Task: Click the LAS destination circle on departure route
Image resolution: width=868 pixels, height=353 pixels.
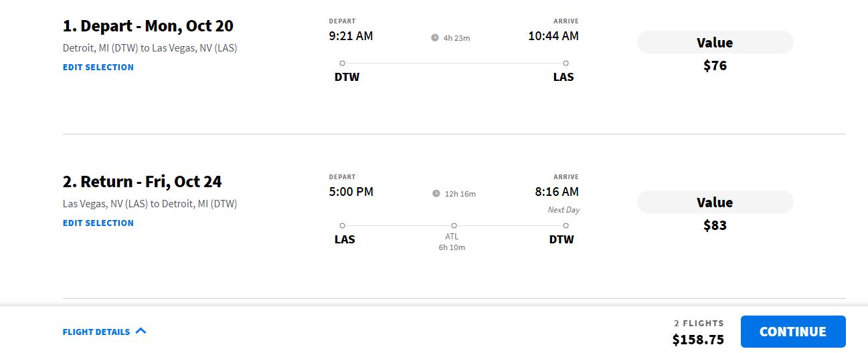Action: coord(566,63)
